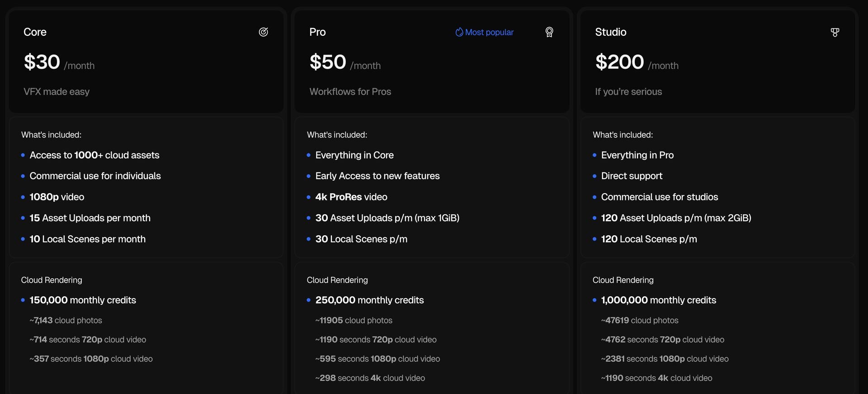The width and height of the screenshot is (868, 394).
Task: Click the trophy icon on Studio plan
Action: tap(835, 32)
